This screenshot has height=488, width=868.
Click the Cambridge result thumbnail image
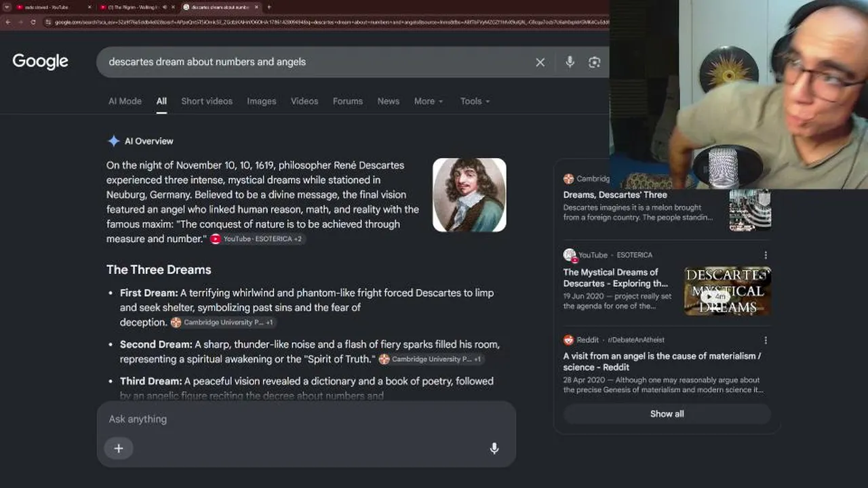(750, 211)
